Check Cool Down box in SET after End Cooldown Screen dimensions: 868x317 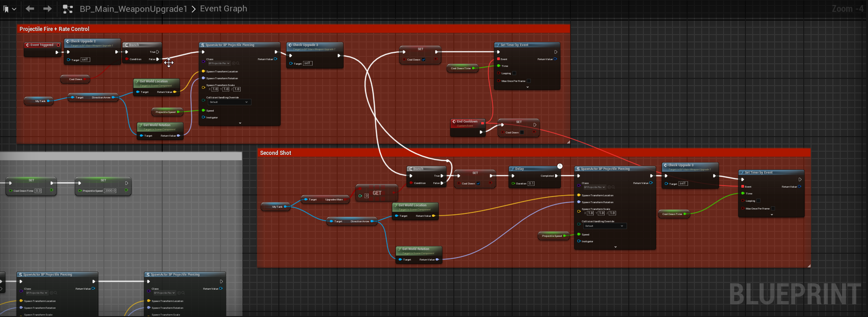click(x=522, y=133)
